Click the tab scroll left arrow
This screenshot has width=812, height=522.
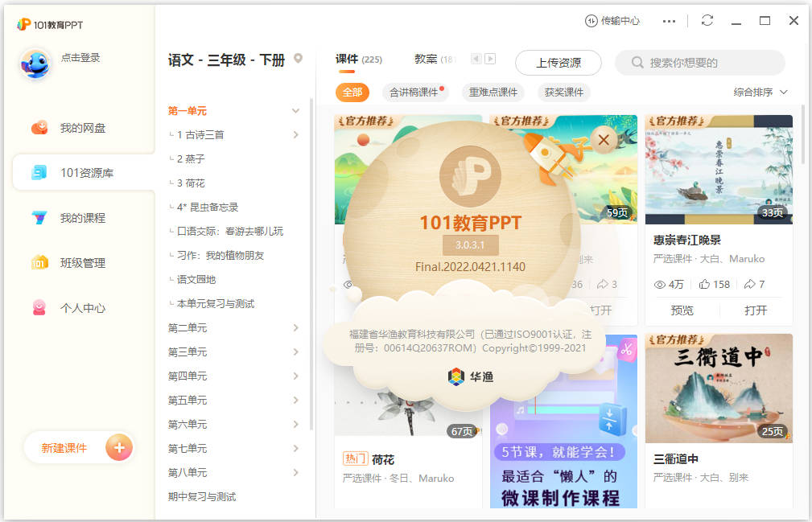point(476,59)
